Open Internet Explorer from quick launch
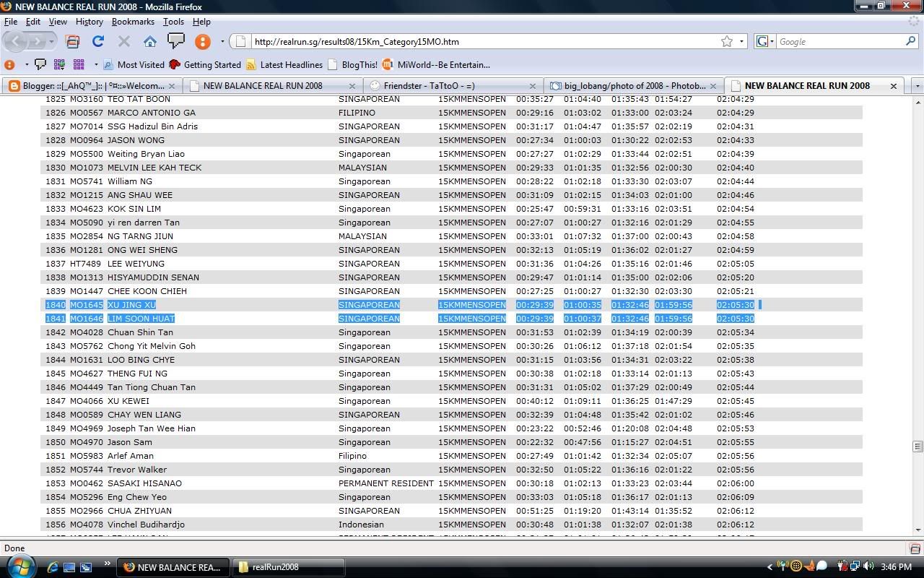 click(53, 567)
